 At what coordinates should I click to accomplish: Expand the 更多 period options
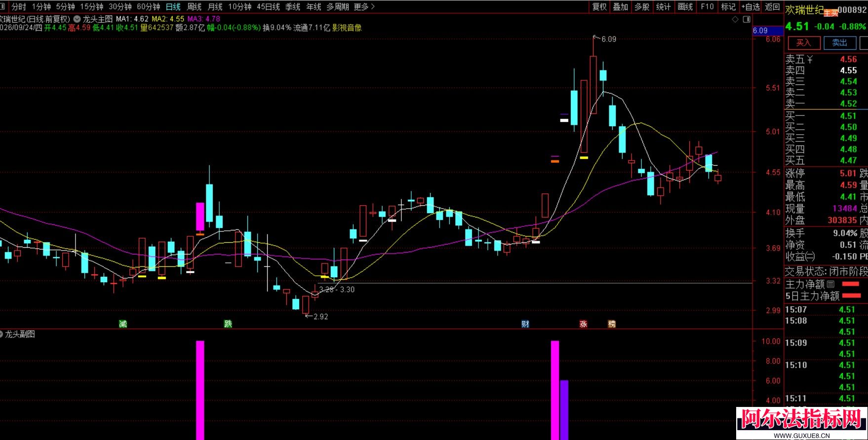[x=364, y=6]
